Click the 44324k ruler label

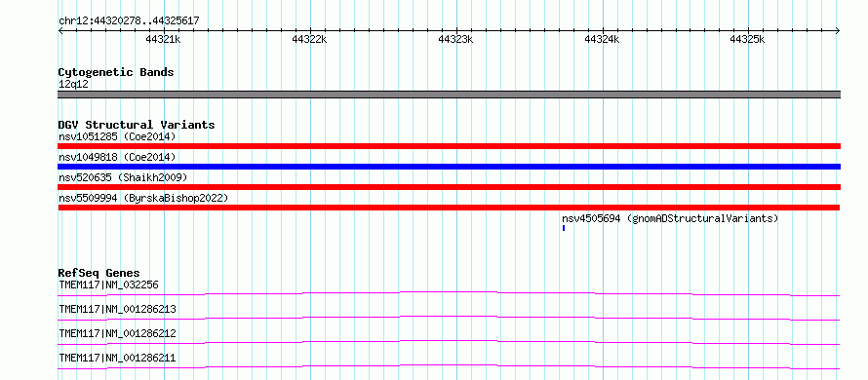click(x=602, y=39)
